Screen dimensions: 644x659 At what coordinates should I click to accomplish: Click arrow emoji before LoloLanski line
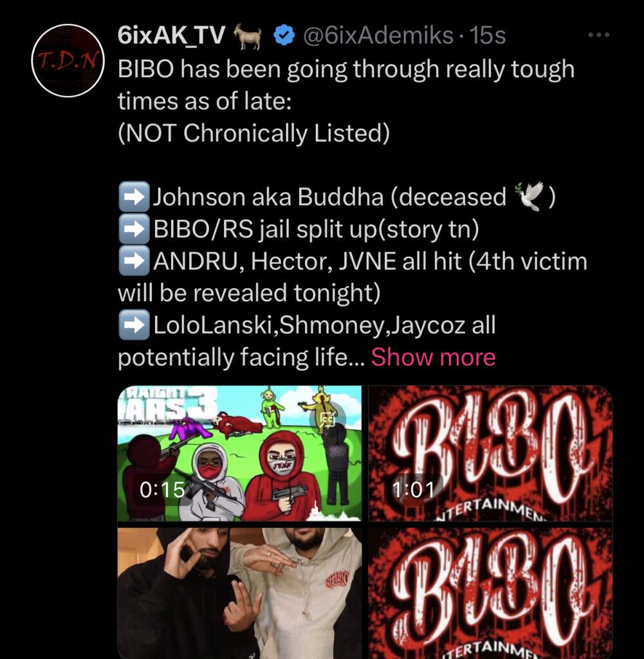click(x=134, y=325)
